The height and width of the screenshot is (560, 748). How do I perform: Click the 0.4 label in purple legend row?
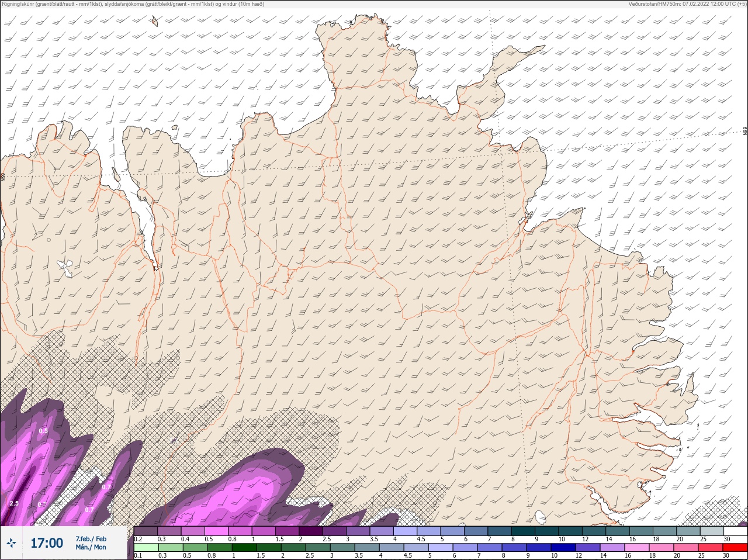(185, 539)
